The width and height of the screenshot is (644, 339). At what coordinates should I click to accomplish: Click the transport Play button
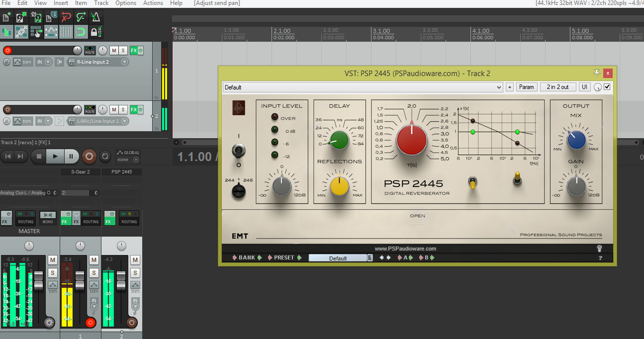point(54,156)
